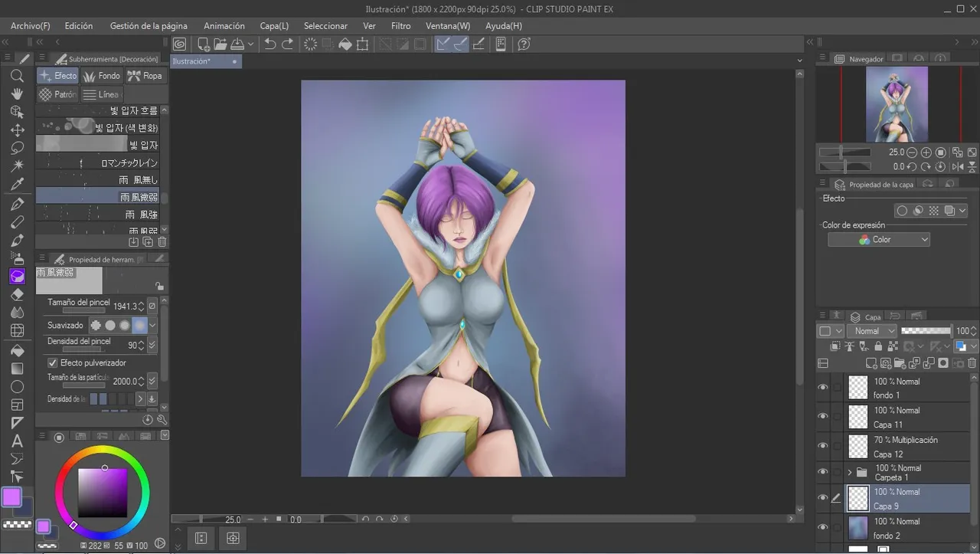
Task: Hide the Carpeta 1 folder
Action: 823,472
